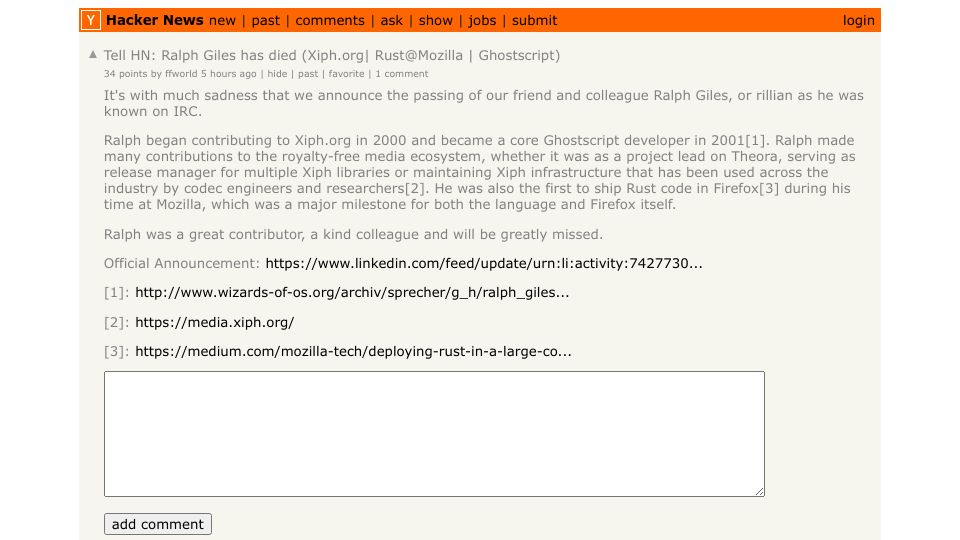Click the Y Combinator logo icon

[x=91, y=20]
